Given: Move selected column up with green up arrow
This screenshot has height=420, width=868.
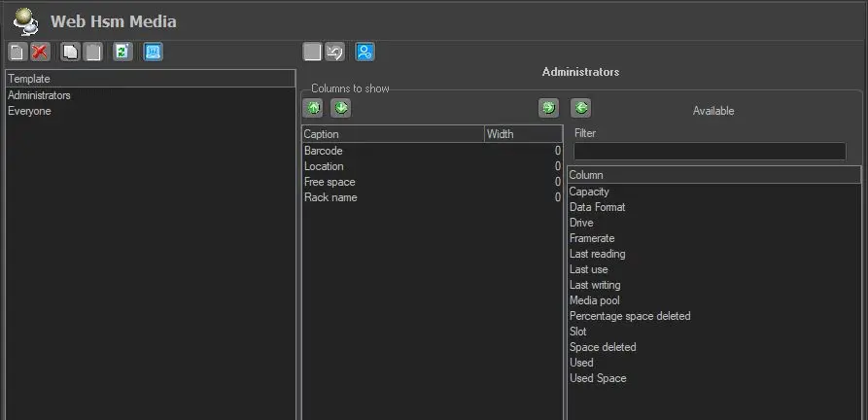Looking at the screenshot, I should 313,108.
